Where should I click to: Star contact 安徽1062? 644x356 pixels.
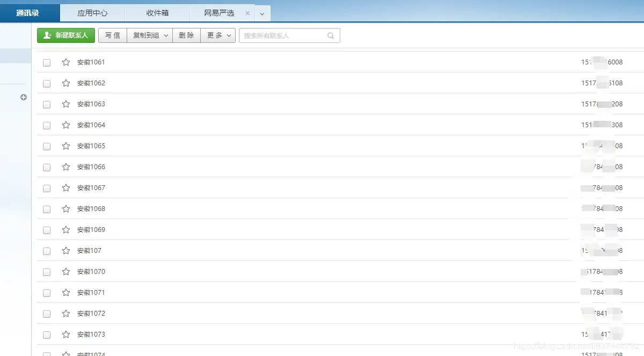tap(66, 83)
